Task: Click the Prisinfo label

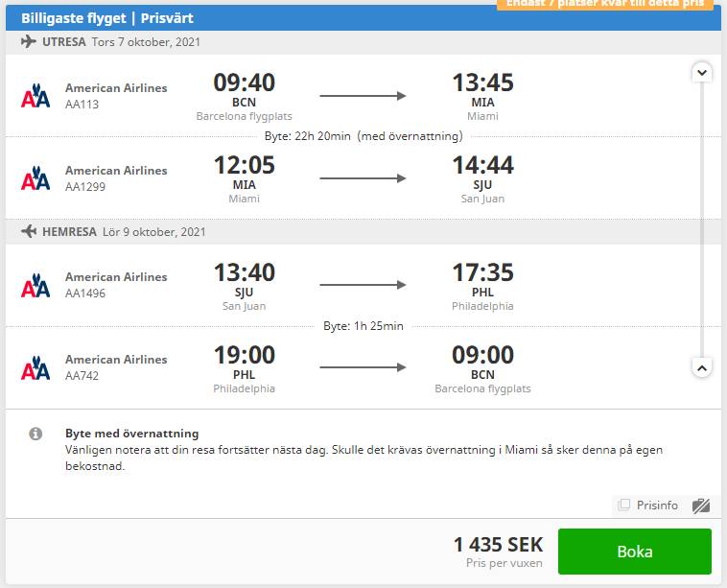Action: click(x=657, y=505)
